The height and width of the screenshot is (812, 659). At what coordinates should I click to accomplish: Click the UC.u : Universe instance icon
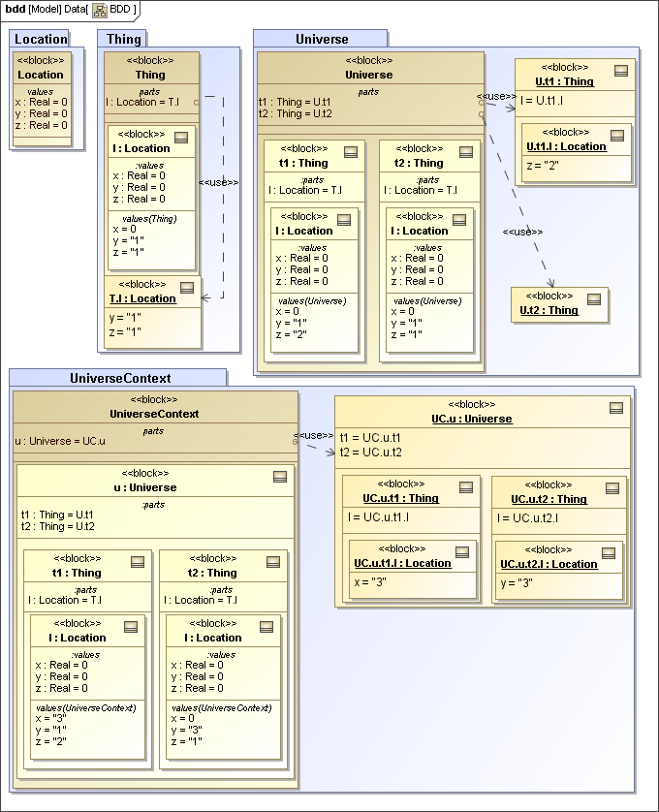coord(616,408)
